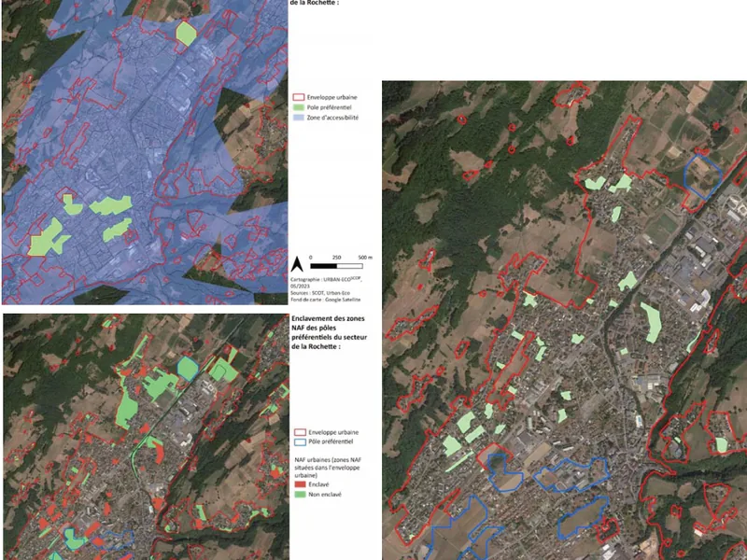This screenshot has height=560, width=747.
Task: Click the black and white scale bar
Action: [336, 266]
